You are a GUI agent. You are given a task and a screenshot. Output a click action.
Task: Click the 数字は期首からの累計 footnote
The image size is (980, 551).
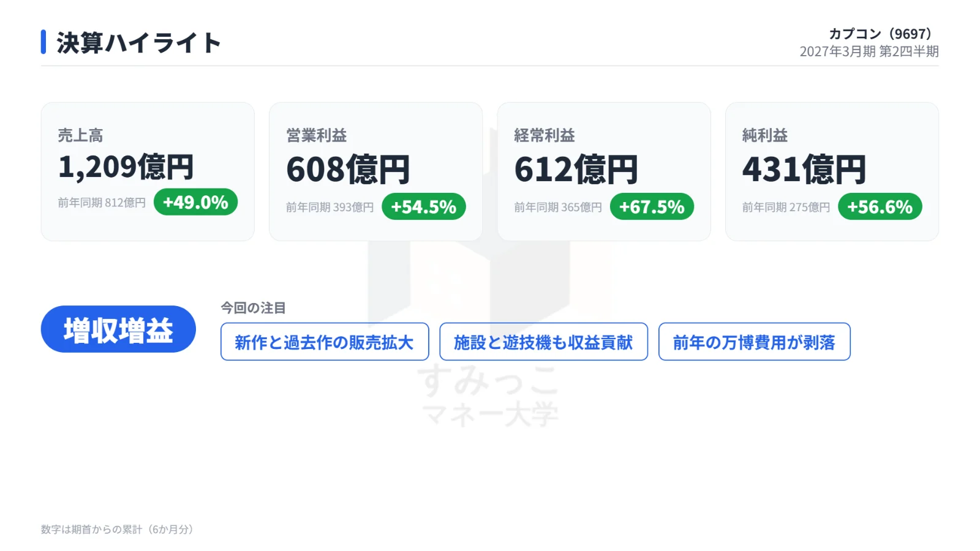[117, 530]
